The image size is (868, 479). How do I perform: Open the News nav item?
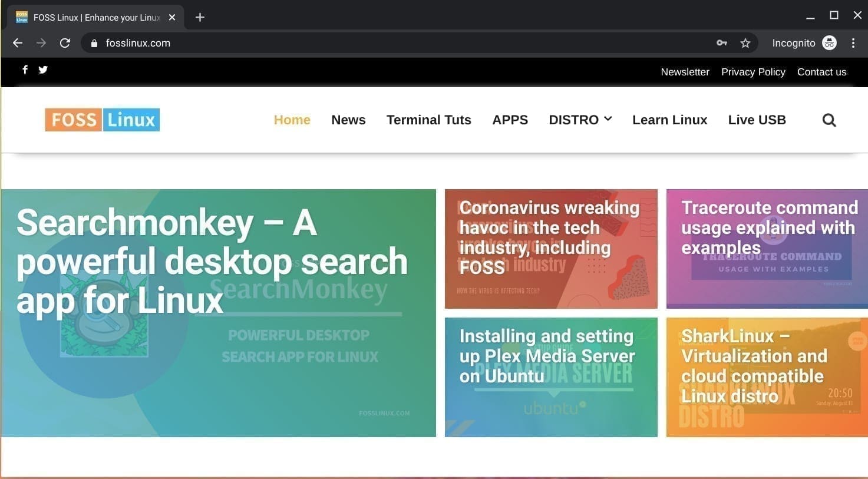[348, 120]
